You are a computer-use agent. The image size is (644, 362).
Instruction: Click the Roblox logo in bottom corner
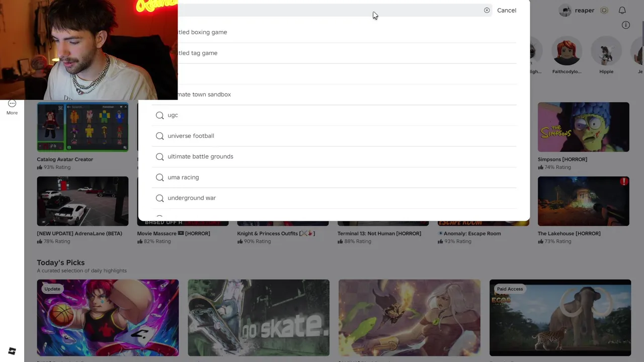[x=12, y=351]
